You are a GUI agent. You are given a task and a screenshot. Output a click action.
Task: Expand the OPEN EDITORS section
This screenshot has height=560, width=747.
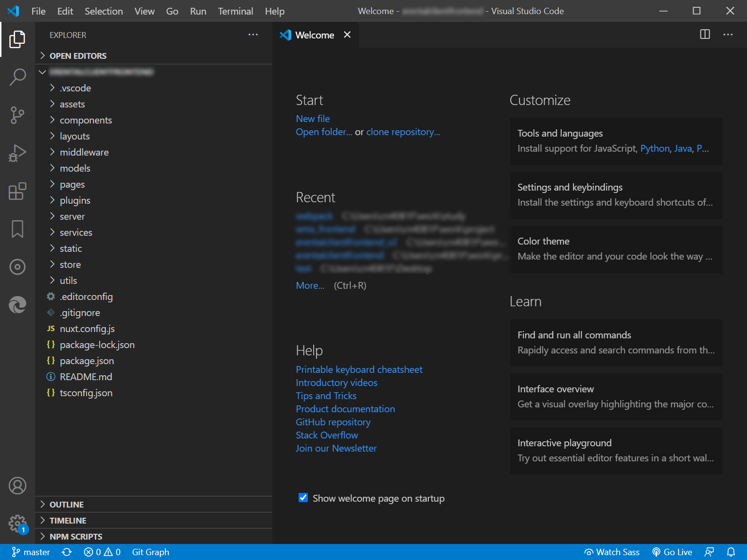[x=78, y=55]
